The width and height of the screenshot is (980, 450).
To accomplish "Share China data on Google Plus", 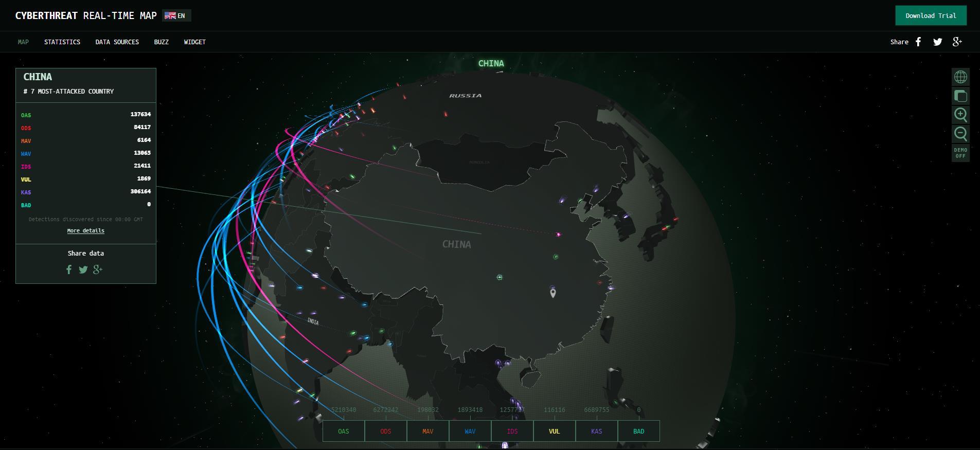I will point(98,269).
